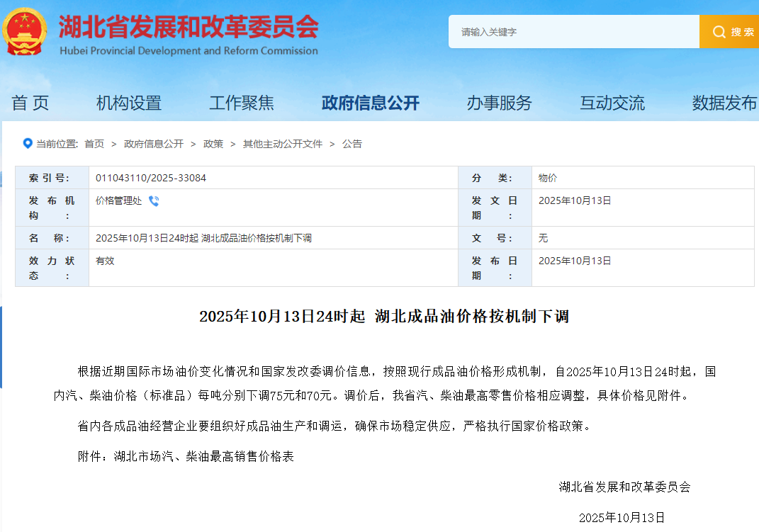The height and width of the screenshot is (532, 759).
Task: Open 其他主动公开文件 breadcrumb link
Action: [283, 144]
